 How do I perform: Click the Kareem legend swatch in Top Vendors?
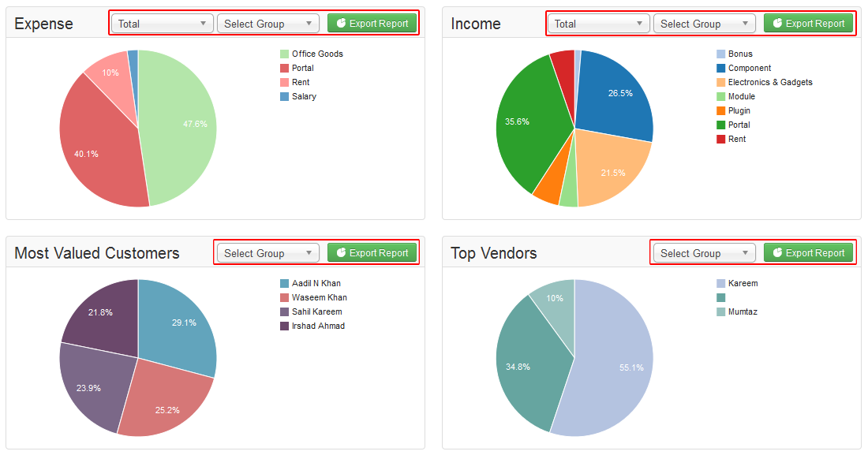click(x=720, y=283)
